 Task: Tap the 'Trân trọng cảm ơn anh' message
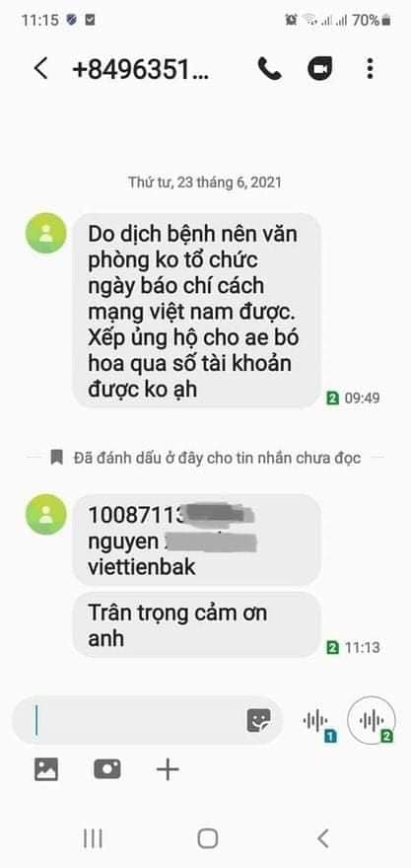pos(196,625)
